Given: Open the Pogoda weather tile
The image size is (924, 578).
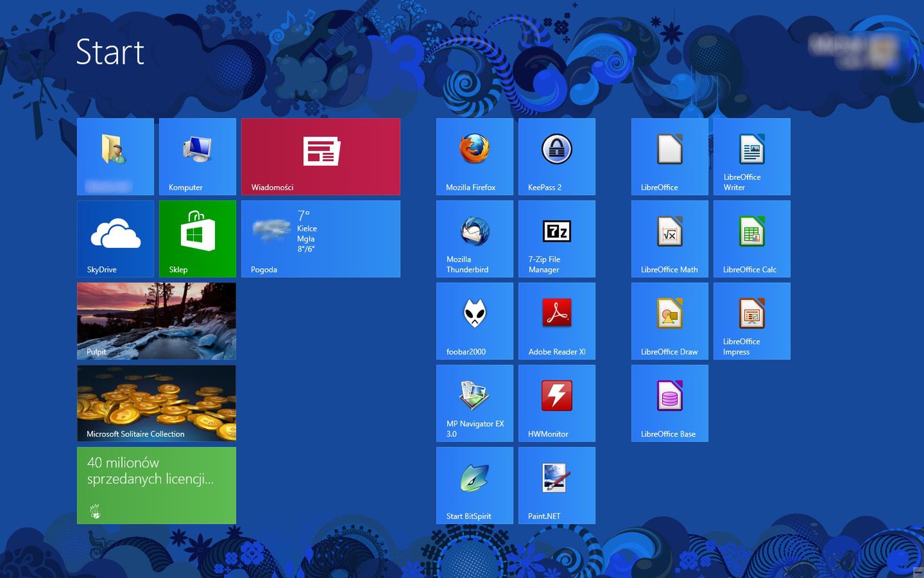Looking at the screenshot, I should (321, 239).
